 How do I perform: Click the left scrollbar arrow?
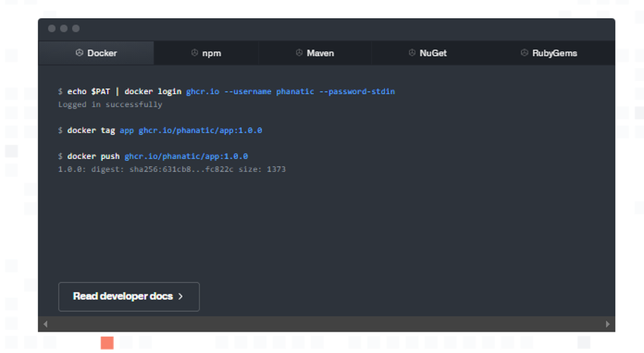45,324
